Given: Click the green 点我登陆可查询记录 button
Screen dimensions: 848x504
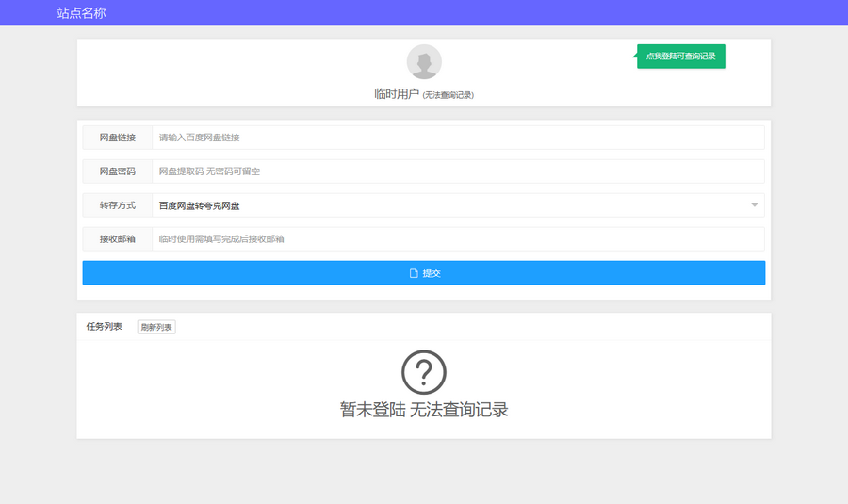Looking at the screenshot, I should click(x=680, y=57).
